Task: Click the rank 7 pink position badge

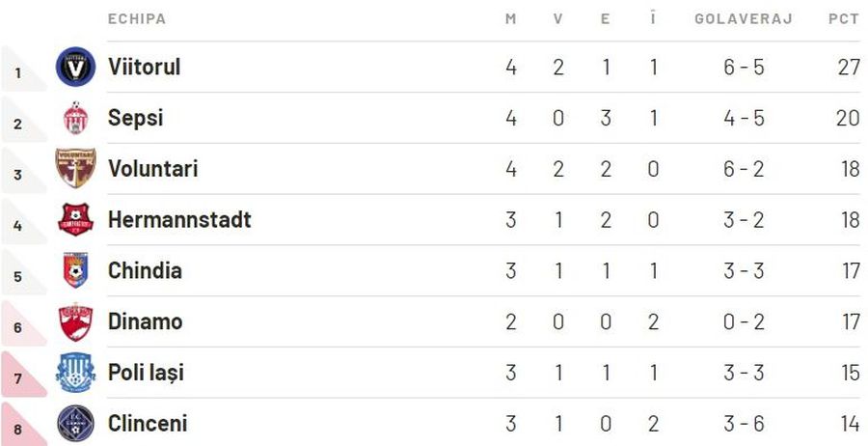Action: tap(24, 376)
